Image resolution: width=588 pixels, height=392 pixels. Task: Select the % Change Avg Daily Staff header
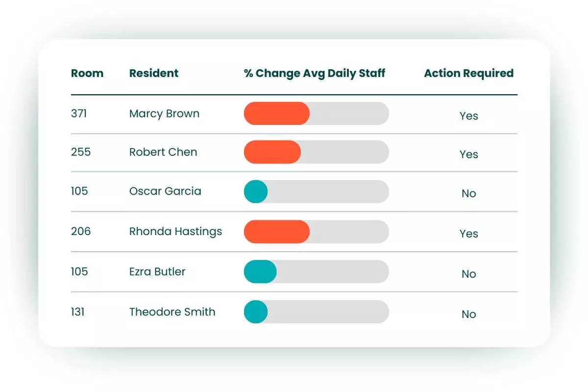click(x=315, y=73)
